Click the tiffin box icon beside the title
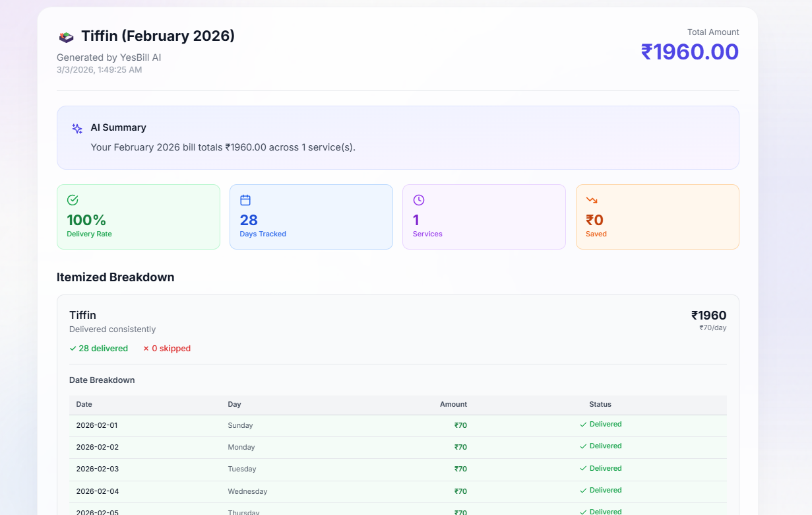 (66, 37)
